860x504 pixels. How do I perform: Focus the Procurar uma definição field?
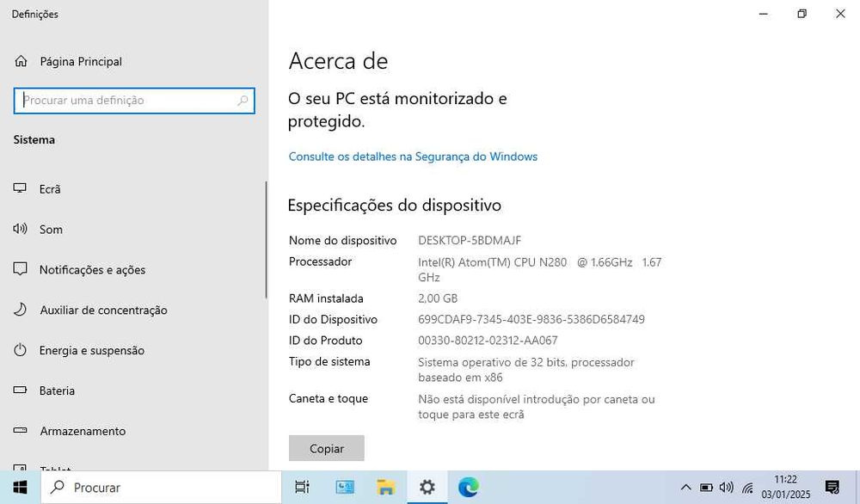pos(134,101)
